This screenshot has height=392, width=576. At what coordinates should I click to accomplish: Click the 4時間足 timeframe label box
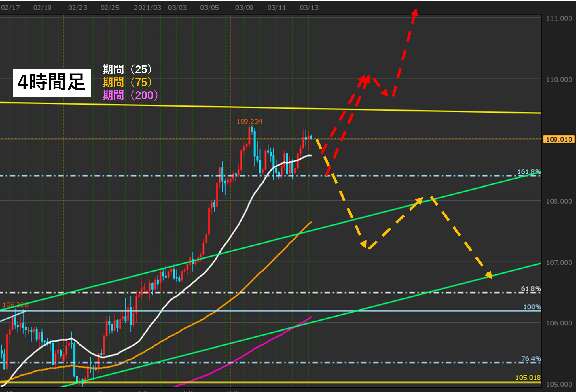click(52, 83)
